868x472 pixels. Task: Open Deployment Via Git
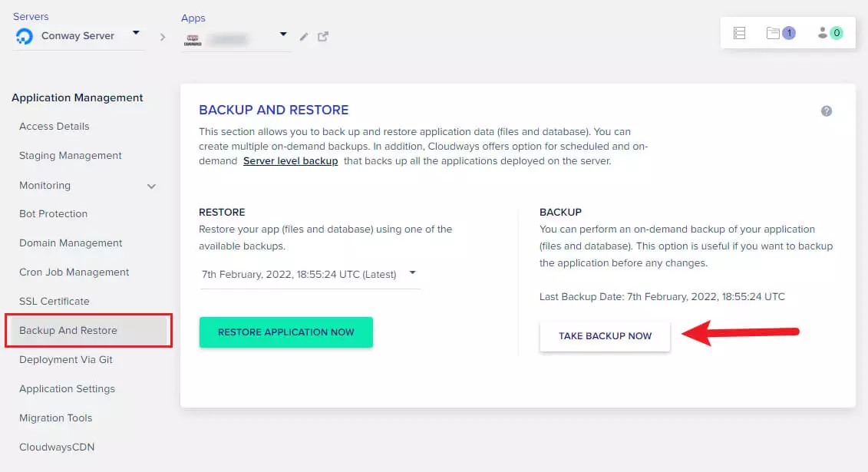pyautogui.click(x=66, y=360)
